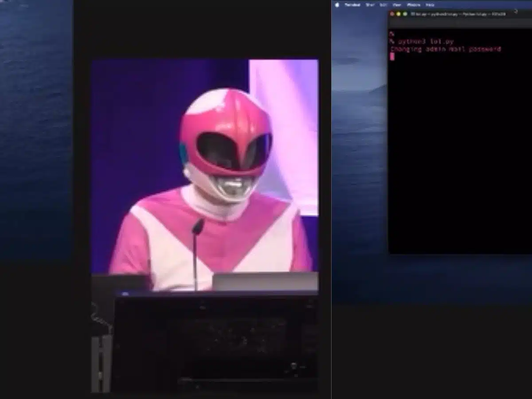Open the Window menu
Viewport: 532px width, 399px height.
[413, 5]
